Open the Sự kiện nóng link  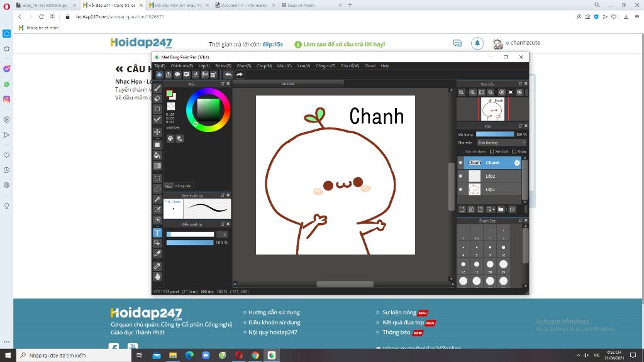tap(399, 312)
